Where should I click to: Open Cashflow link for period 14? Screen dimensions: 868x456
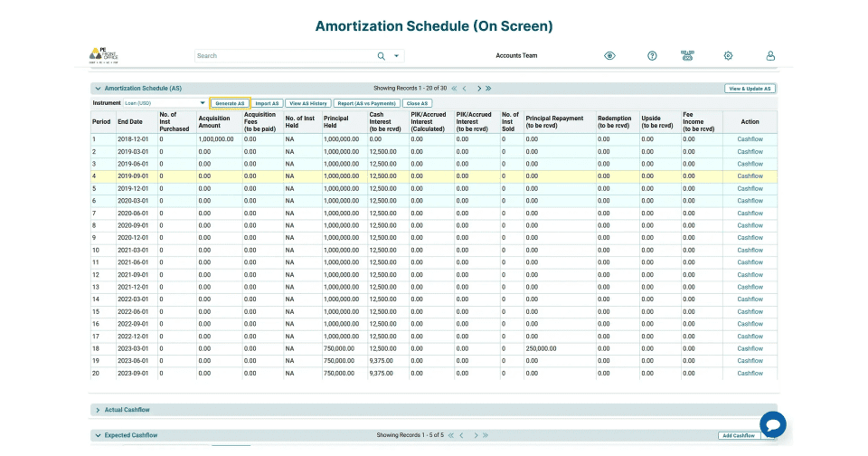750,299
